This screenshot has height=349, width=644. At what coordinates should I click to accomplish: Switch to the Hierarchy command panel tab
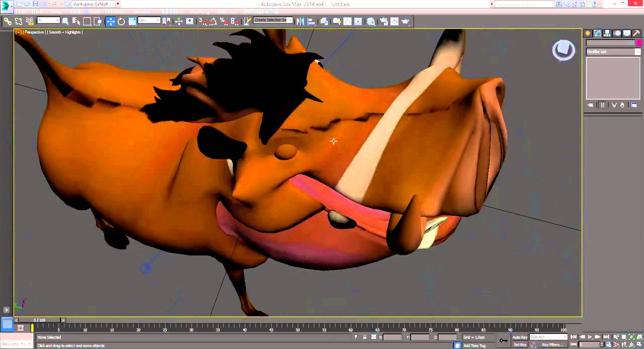(607, 33)
